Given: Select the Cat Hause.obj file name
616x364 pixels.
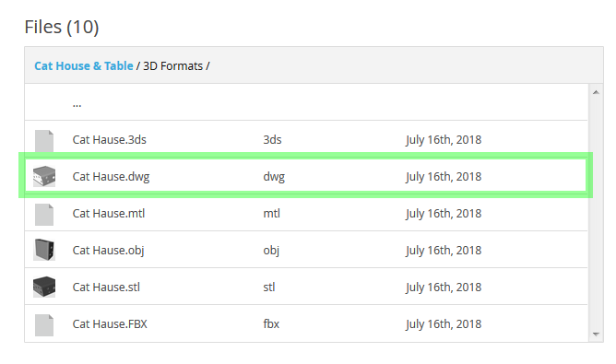Looking at the screenshot, I should click(x=108, y=251).
